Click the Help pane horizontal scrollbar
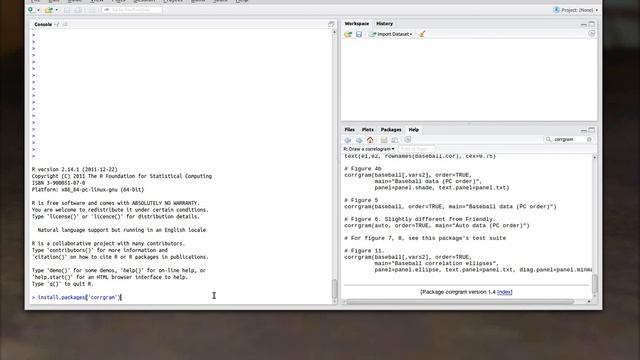 point(460,302)
